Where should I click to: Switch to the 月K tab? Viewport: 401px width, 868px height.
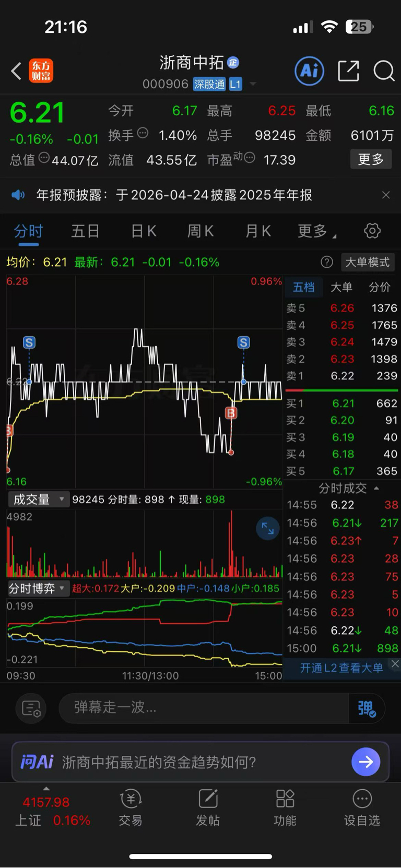pyautogui.click(x=258, y=231)
